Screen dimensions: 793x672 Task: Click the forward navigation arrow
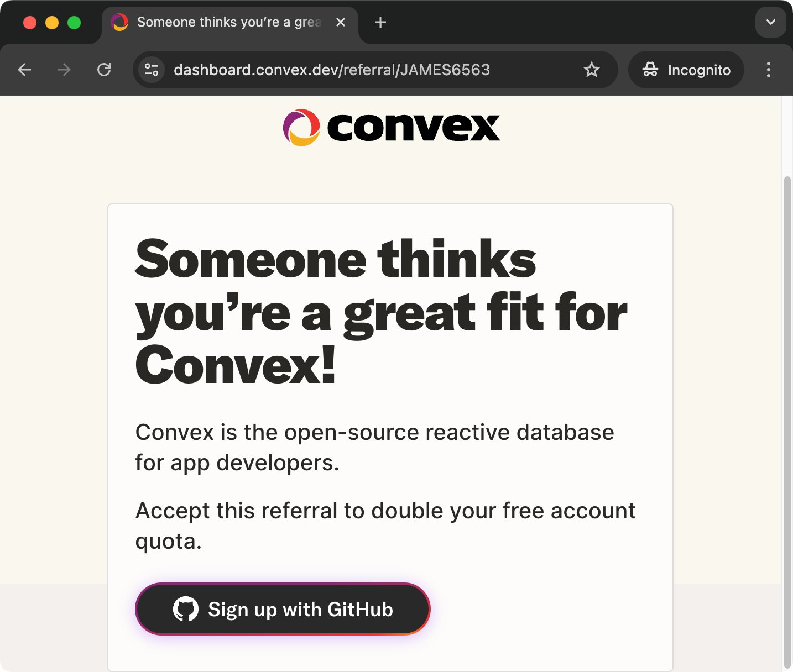(x=64, y=70)
